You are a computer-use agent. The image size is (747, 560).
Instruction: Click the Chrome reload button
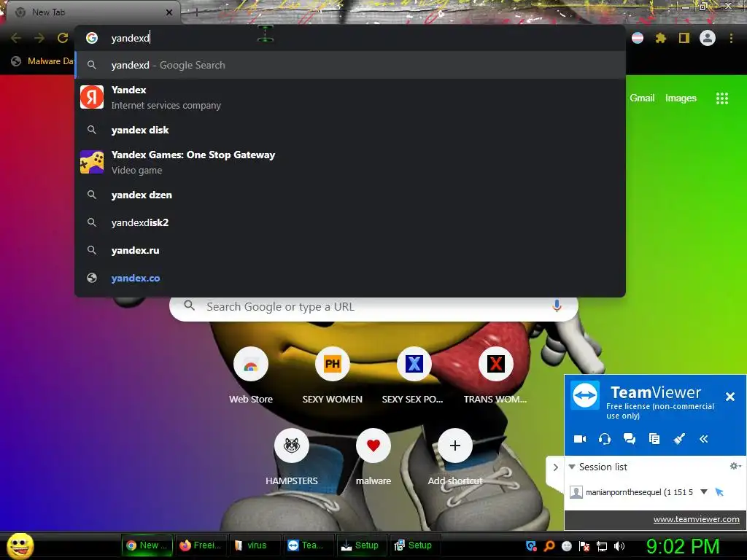tap(63, 38)
